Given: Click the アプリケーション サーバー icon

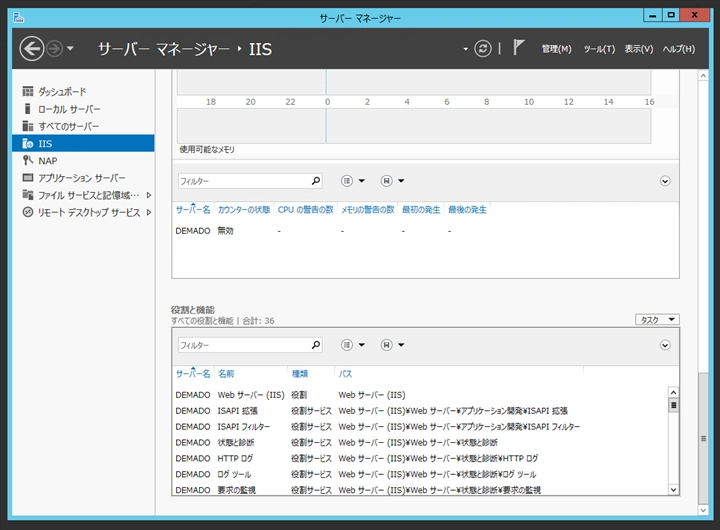Looking at the screenshot, I should tap(28, 177).
